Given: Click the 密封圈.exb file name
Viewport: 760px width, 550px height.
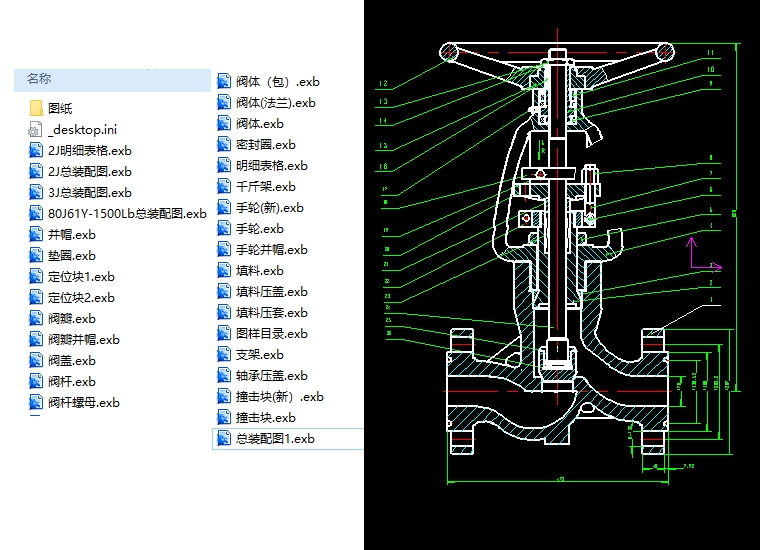Looking at the screenshot, I should tap(265, 145).
